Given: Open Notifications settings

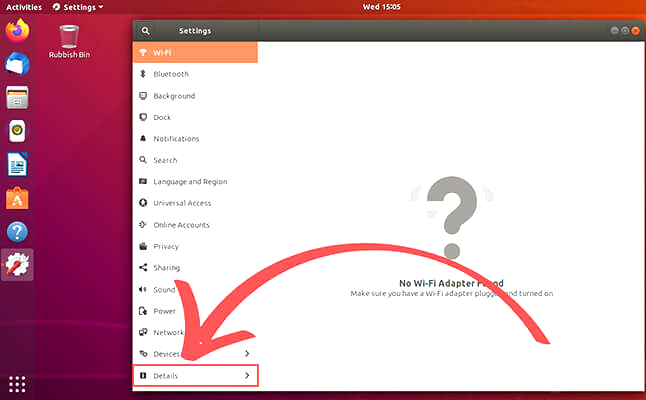Looking at the screenshot, I should click(x=195, y=139).
